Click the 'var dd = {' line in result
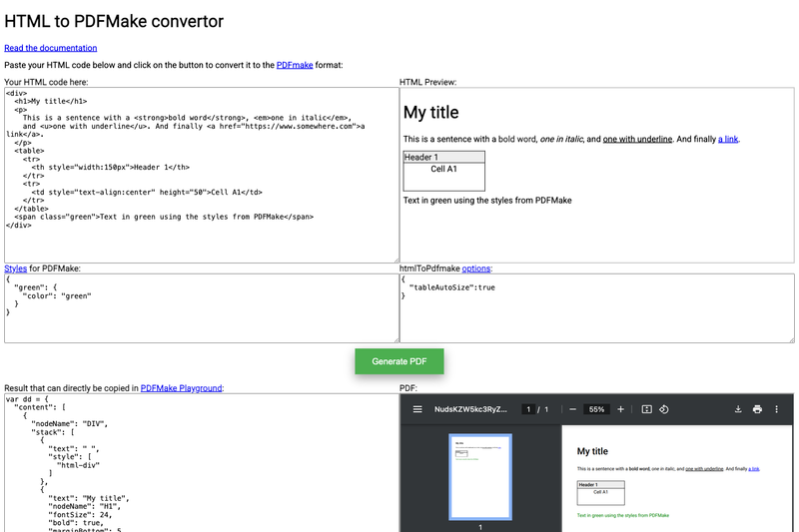The height and width of the screenshot is (532, 799). [27, 399]
